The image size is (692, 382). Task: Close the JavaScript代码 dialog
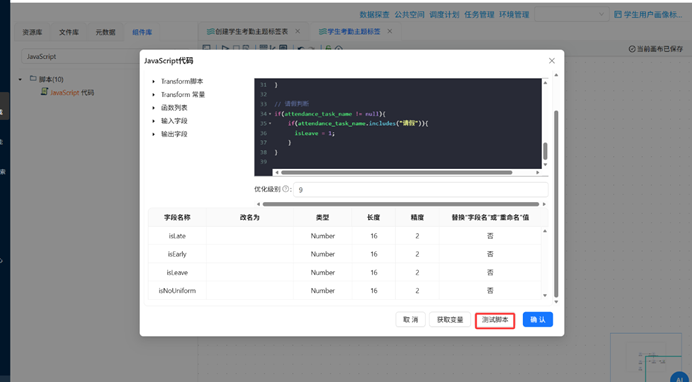[x=552, y=61]
